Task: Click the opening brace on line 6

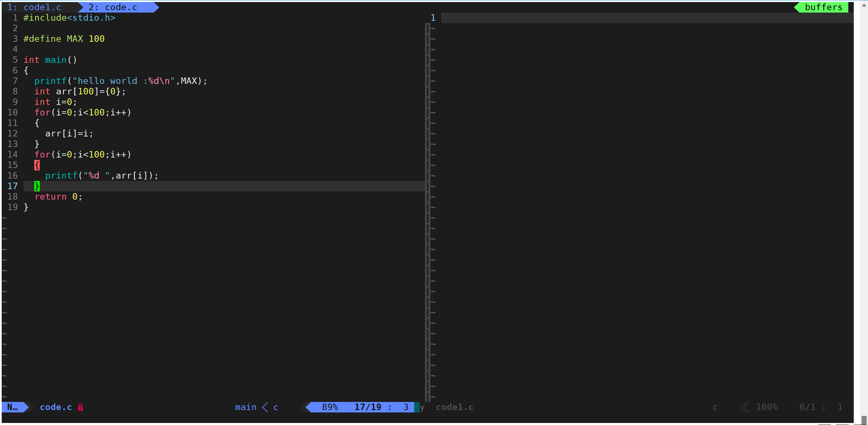Action: click(x=26, y=70)
